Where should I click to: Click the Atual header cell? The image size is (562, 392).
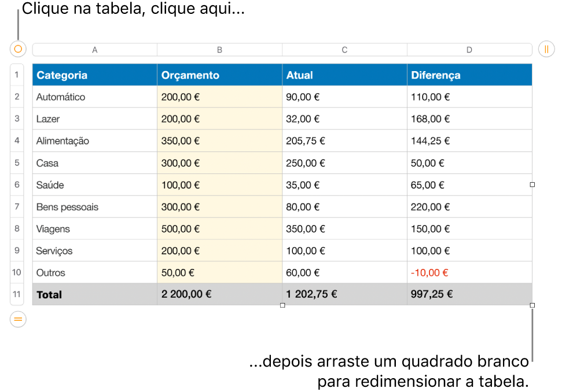(344, 75)
